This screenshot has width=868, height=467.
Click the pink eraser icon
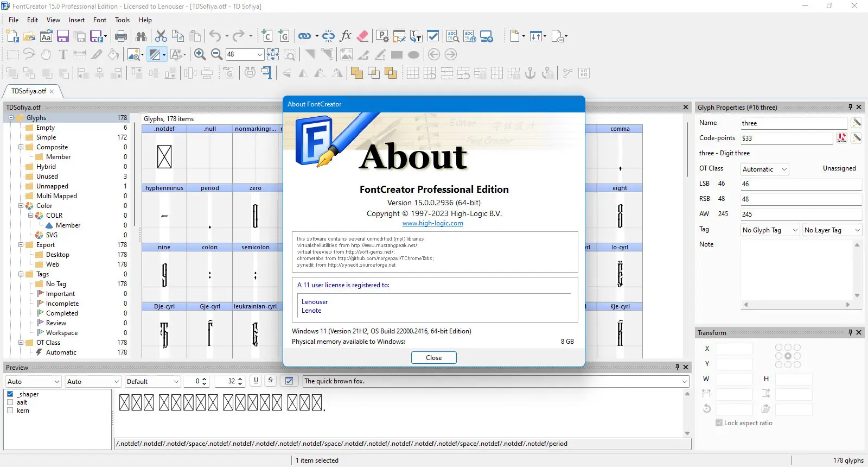point(363,36)
